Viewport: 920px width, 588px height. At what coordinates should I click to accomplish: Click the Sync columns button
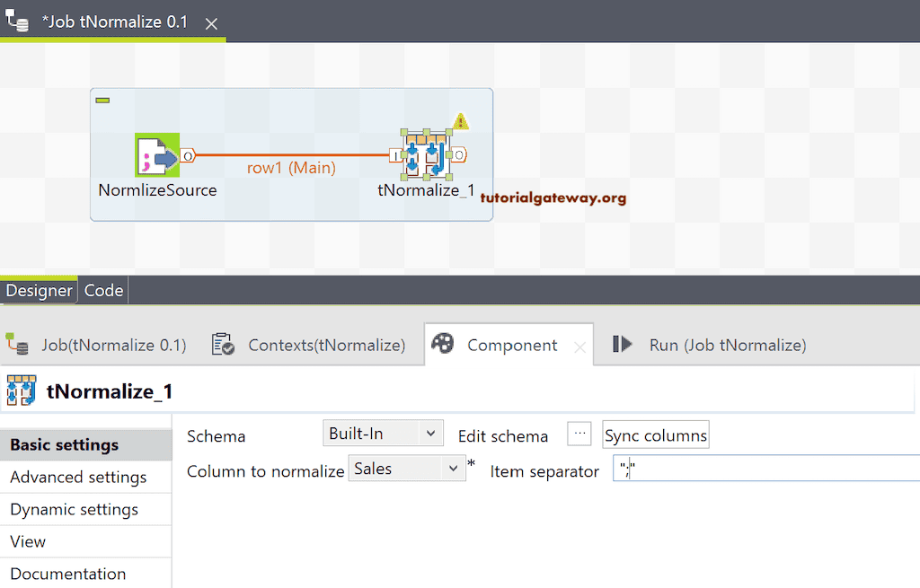point(655,434)
